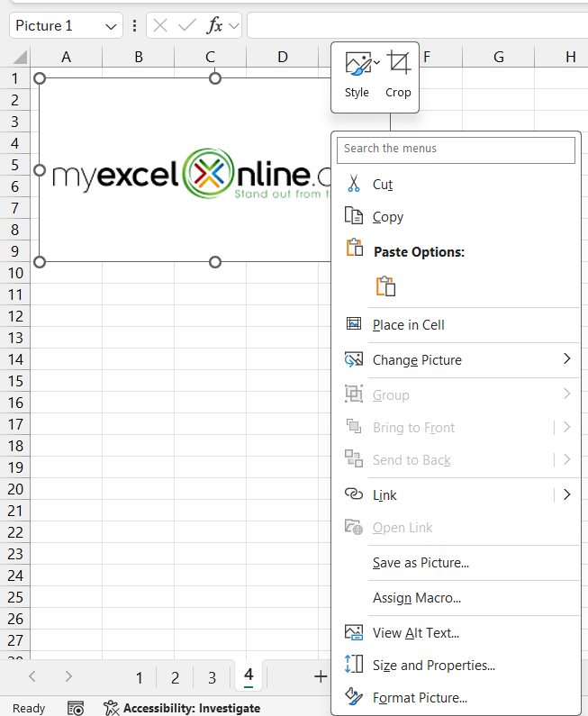588x716 pixels.
Task: Click the bottom-middle picture resize handle
Action: 215,262
